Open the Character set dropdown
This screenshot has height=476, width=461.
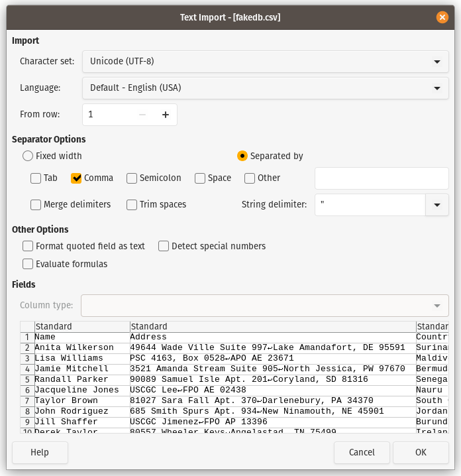tap(266, 62)
